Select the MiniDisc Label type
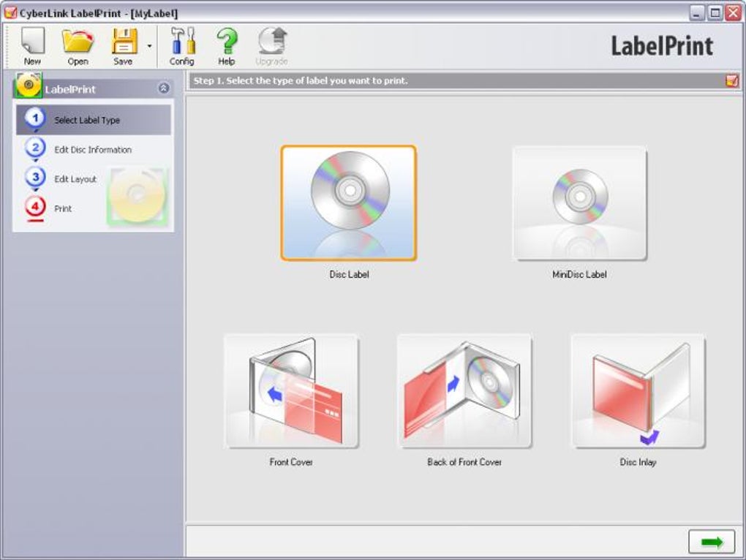The height and width of the screenshot is (560, 746). coord(579,203)
